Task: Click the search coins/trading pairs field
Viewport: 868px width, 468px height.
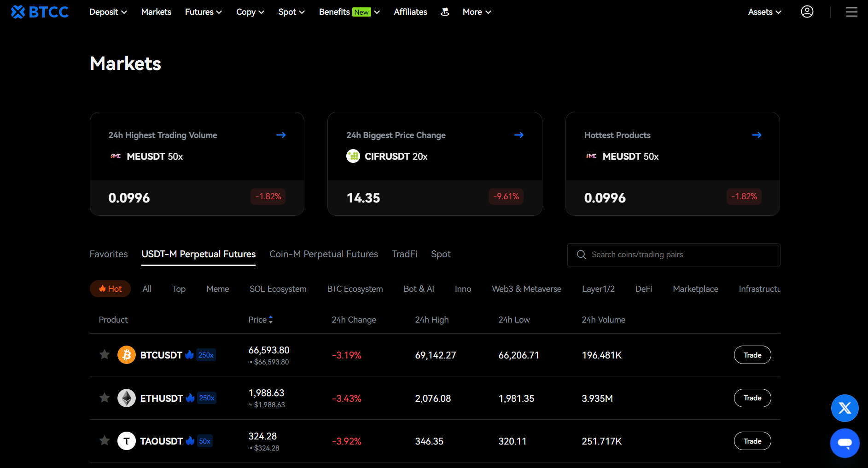Action: (674, 255)
